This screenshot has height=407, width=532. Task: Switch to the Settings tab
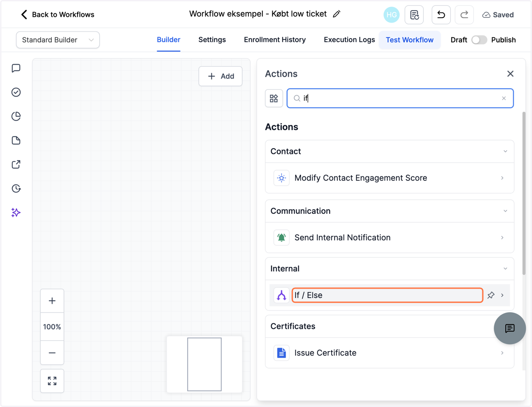point(212,40)
